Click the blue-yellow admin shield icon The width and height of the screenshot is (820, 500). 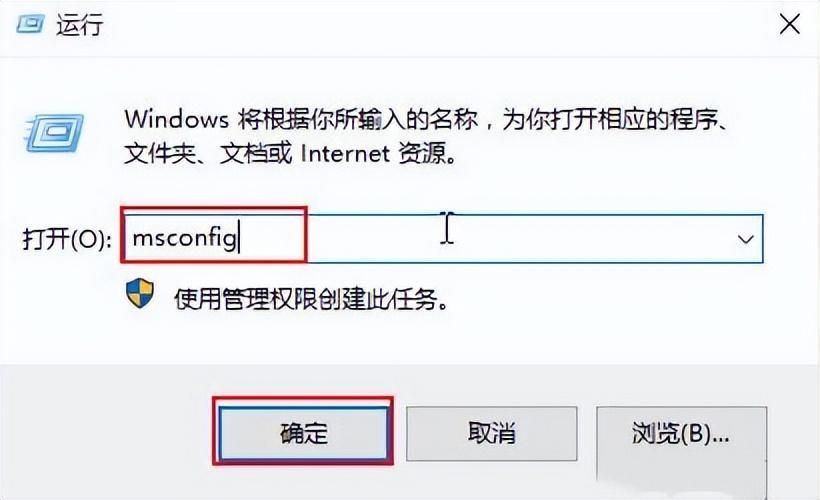tap(140, 293)
